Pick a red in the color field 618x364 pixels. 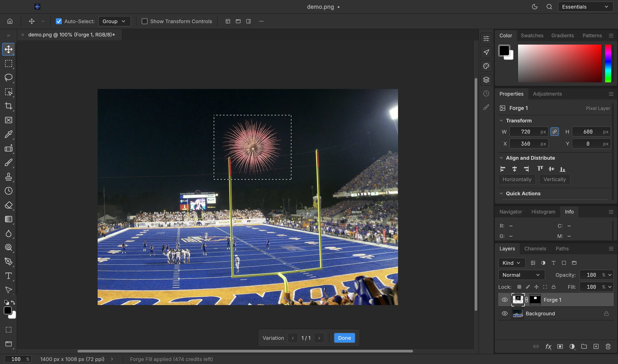(560, 63)
